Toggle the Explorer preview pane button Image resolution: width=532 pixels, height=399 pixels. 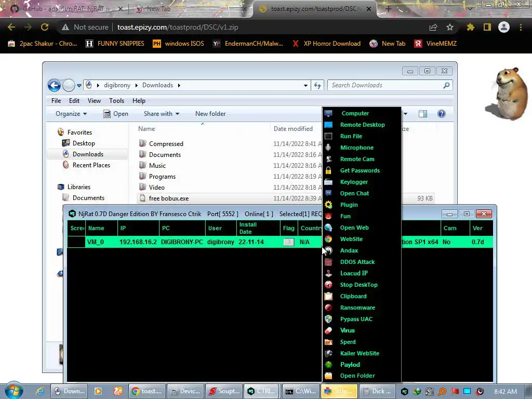pos(423,114)
